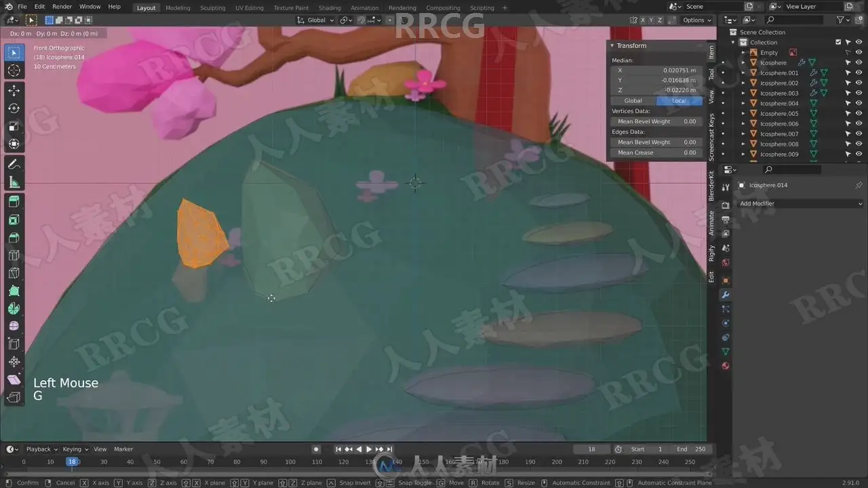Viewport: 868px width, 488px height.
Task: Toggle timeline auto keying record button
Action: pos(316,449)
